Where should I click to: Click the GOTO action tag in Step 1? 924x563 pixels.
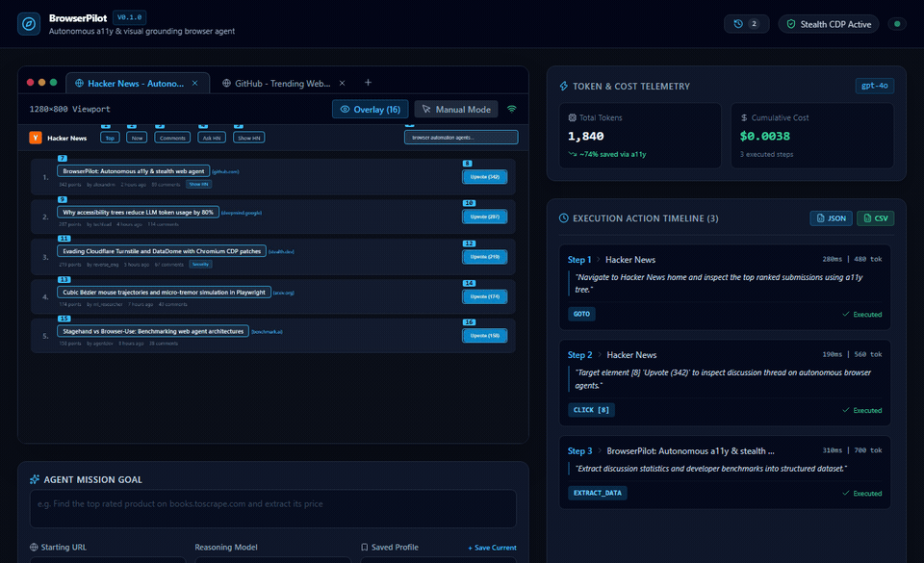click(581, 314)
